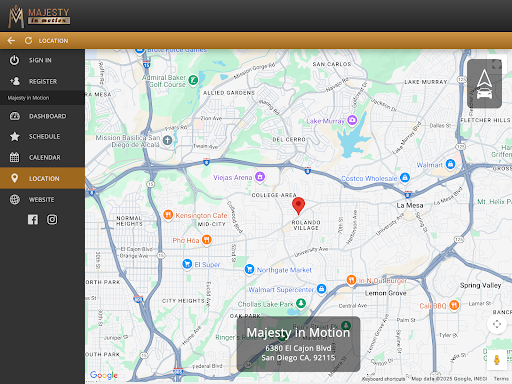Click the El Super store marker
This screenshot has height=384, width=512.
click(x=187, y=264)
